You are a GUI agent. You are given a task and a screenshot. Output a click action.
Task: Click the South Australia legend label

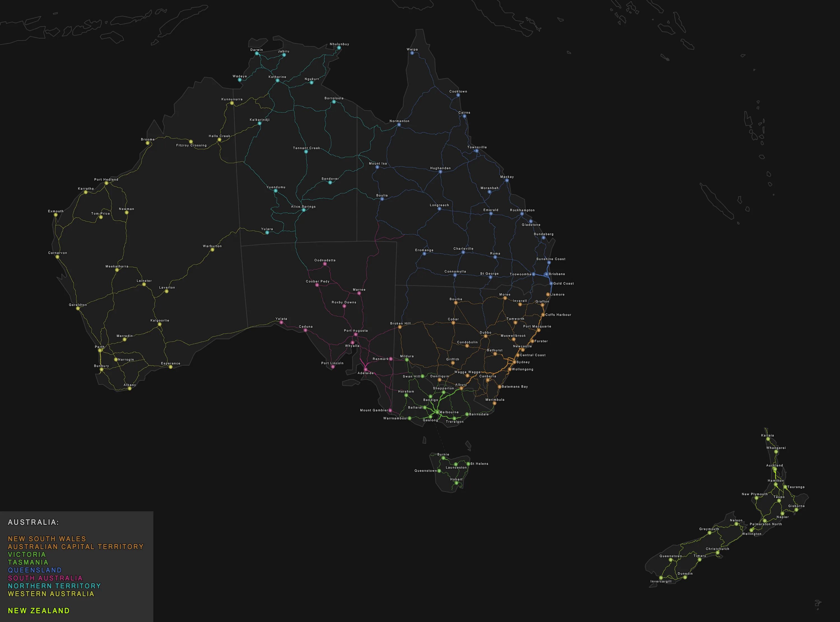click(45, 578)
